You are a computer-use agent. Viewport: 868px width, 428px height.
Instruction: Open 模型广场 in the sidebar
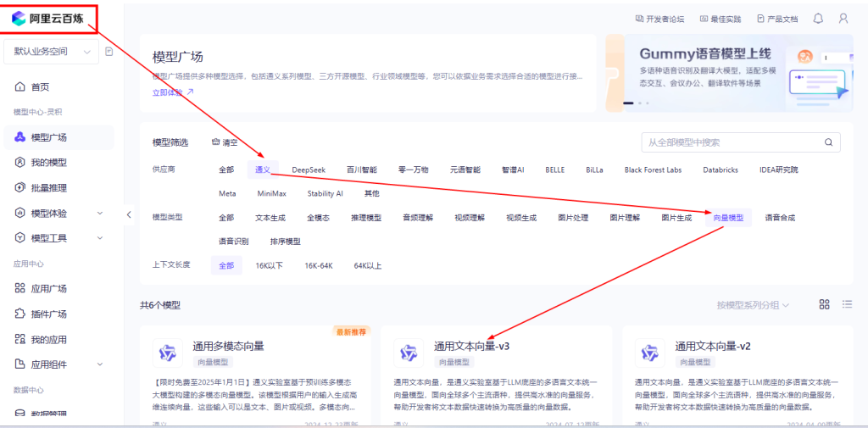point(49,137)
